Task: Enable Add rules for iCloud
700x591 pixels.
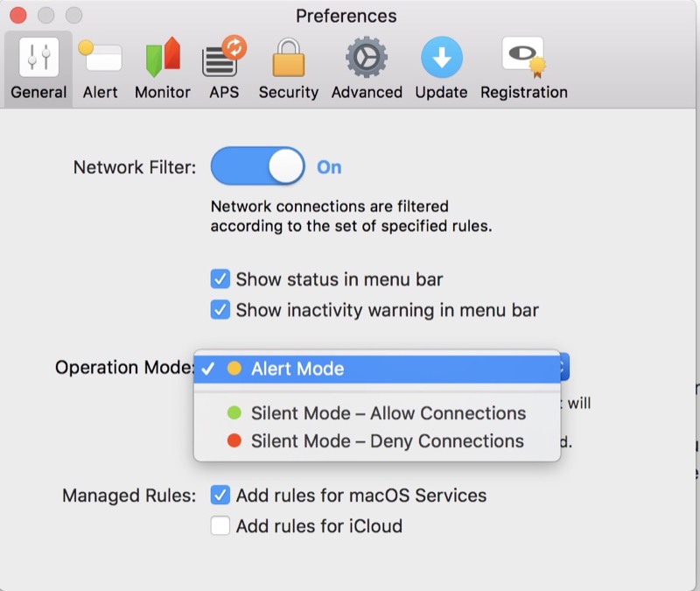Action: 220,526
